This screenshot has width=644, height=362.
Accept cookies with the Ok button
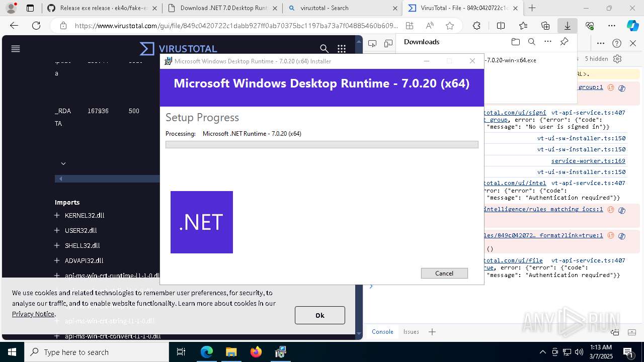coord(320,315)
